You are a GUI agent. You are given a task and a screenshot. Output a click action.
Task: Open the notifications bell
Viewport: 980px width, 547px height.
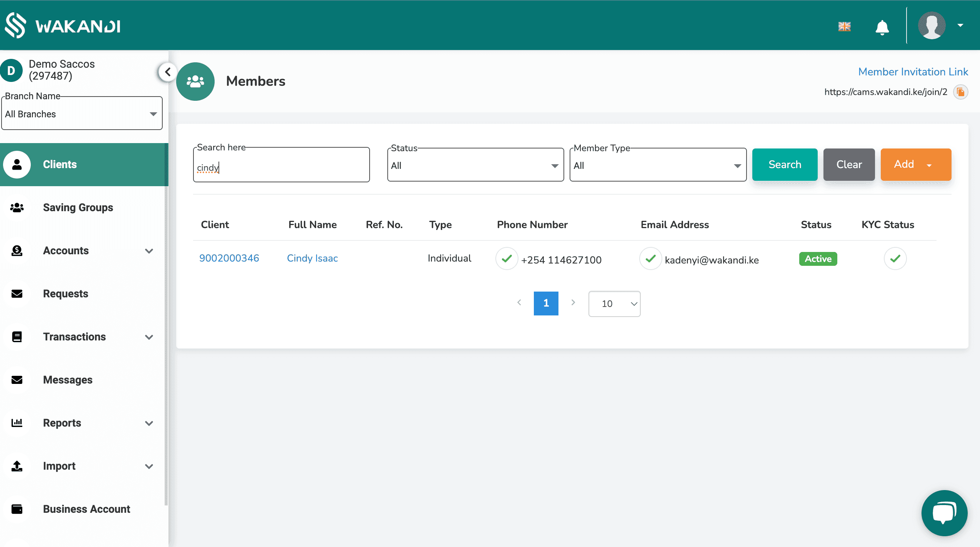882,27
